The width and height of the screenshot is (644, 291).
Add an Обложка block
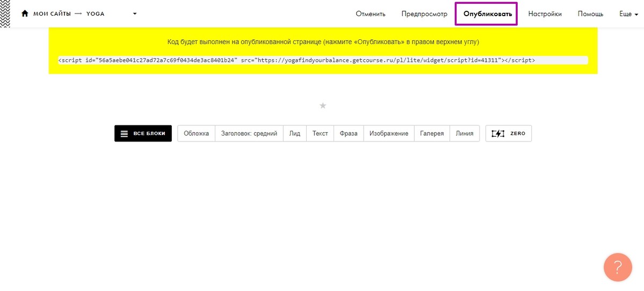point(197,133)
